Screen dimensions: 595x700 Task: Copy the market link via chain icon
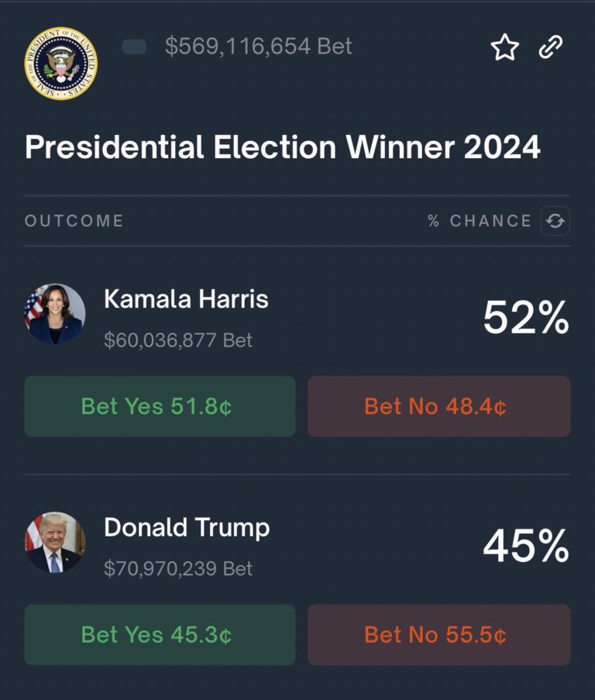[550, 48]
